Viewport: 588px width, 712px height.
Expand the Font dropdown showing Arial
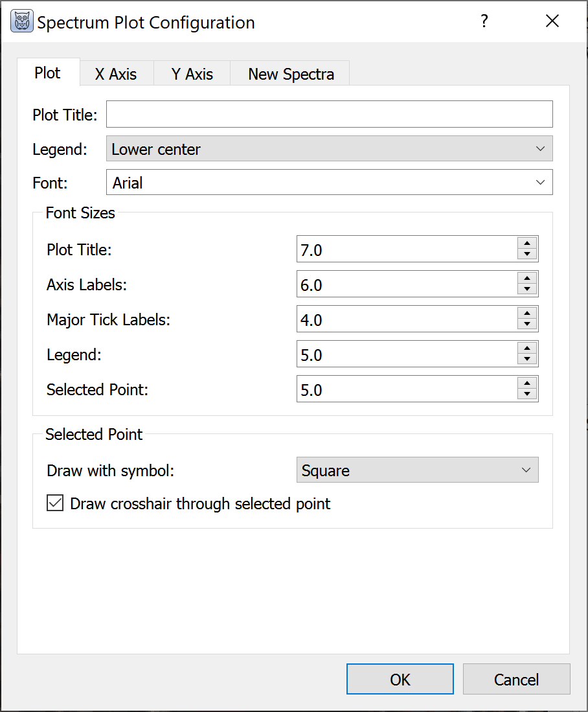click(x=329, y=183)
